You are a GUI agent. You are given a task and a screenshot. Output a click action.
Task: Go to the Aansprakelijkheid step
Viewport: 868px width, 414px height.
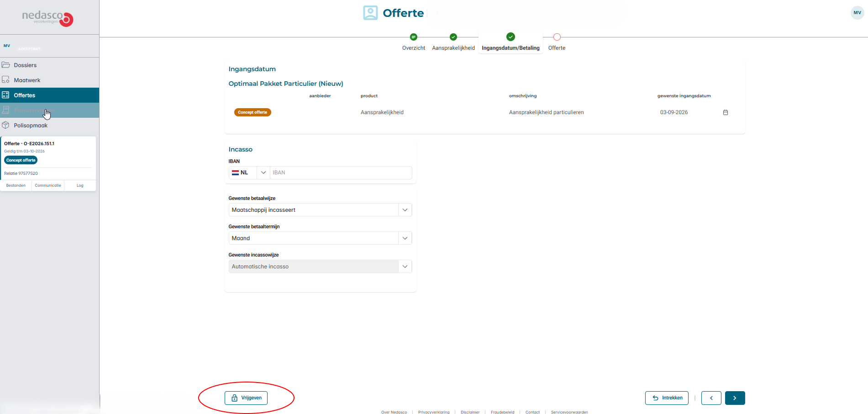[453, 42]
